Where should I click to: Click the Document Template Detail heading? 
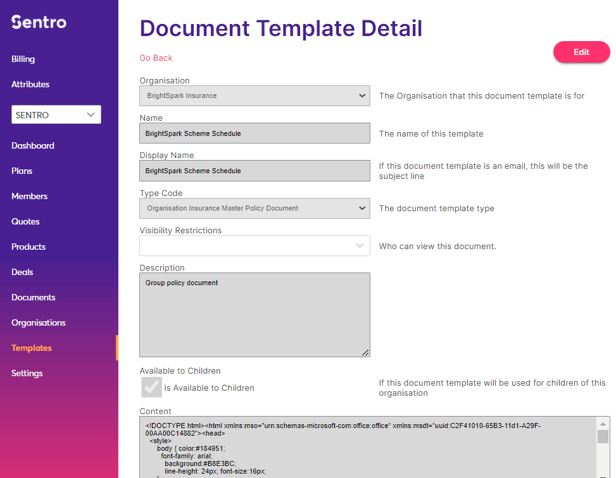tap(281, 28)
